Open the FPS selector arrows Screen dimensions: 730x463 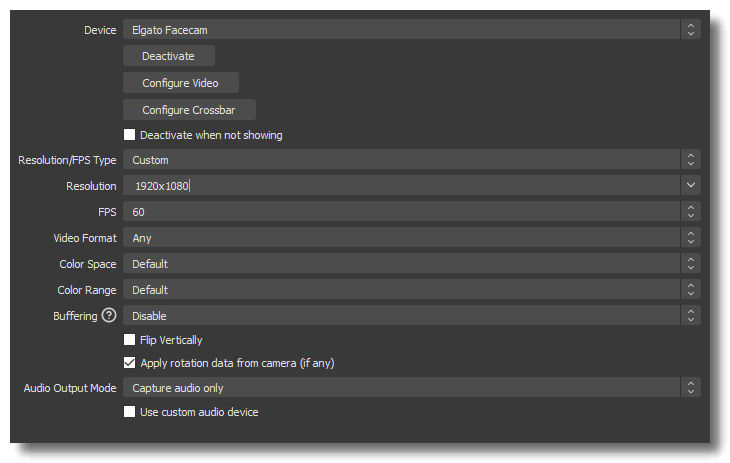[x=691, y=211]
